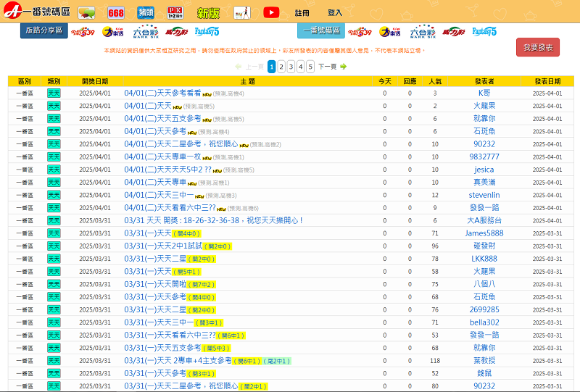Click the red YouTube icon in top bar
The width and height of the screenshot is (580, 392).
271,12
